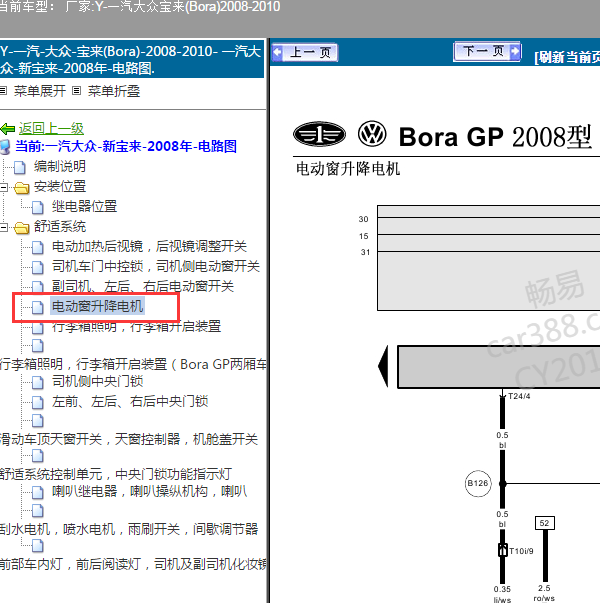Image resolution: width=600 pixels, height=603 pixels.
Task: Open 司机侧中央门锁 diagram
Action: point(97,381)
